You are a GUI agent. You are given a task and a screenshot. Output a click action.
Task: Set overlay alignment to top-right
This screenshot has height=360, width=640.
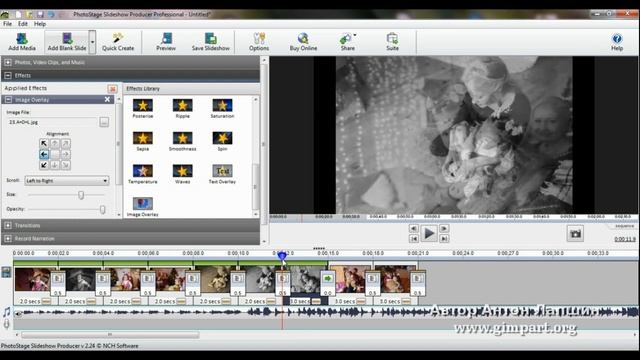(x=65, y=144)
